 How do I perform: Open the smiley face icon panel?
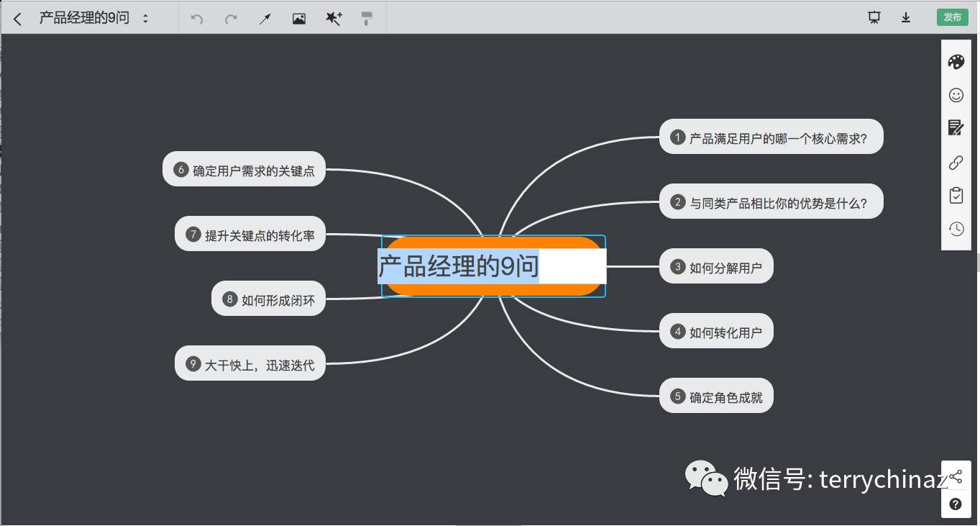[x=956, y=95]
